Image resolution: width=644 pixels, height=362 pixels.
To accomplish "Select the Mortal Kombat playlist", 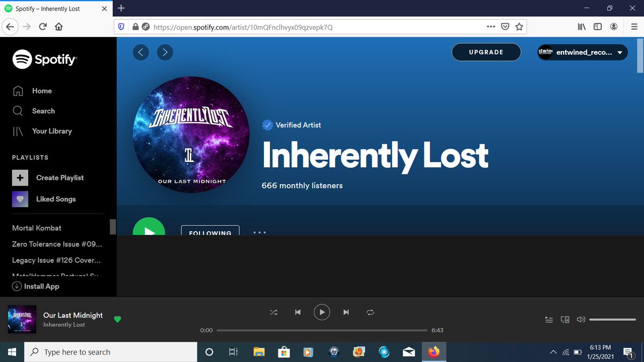I will (36, 228).
